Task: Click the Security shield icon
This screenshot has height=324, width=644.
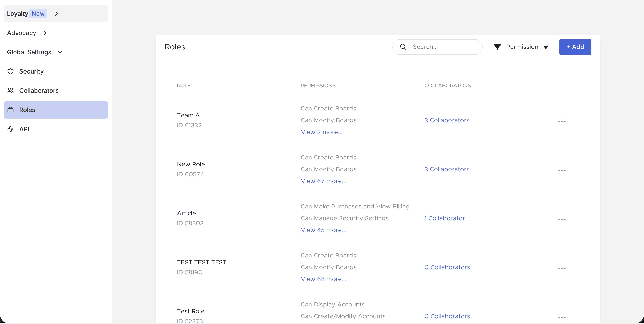Action: 11,71
